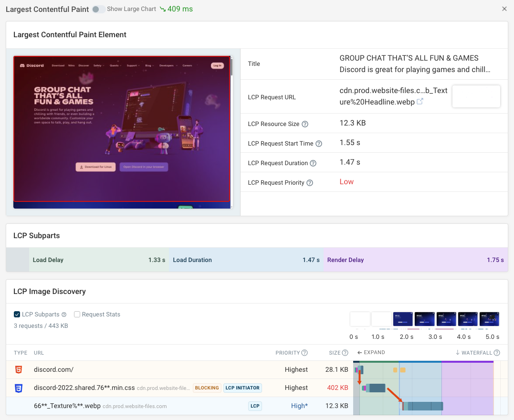Toggle the Show Large Chart switch
This screenshot has height=420, width=514.
98,9
